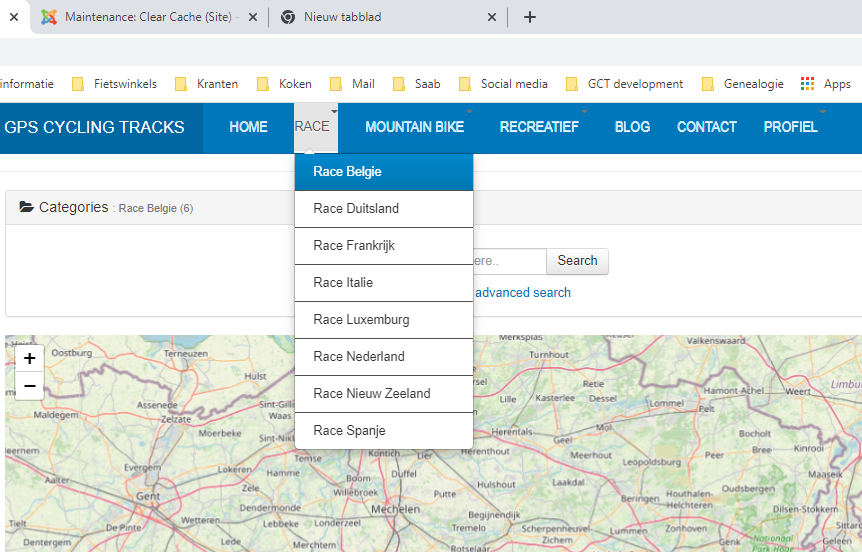This screenshot has width=862, height=552.
Task: Open the Social media bookmark folder
Action: [502, 84]
